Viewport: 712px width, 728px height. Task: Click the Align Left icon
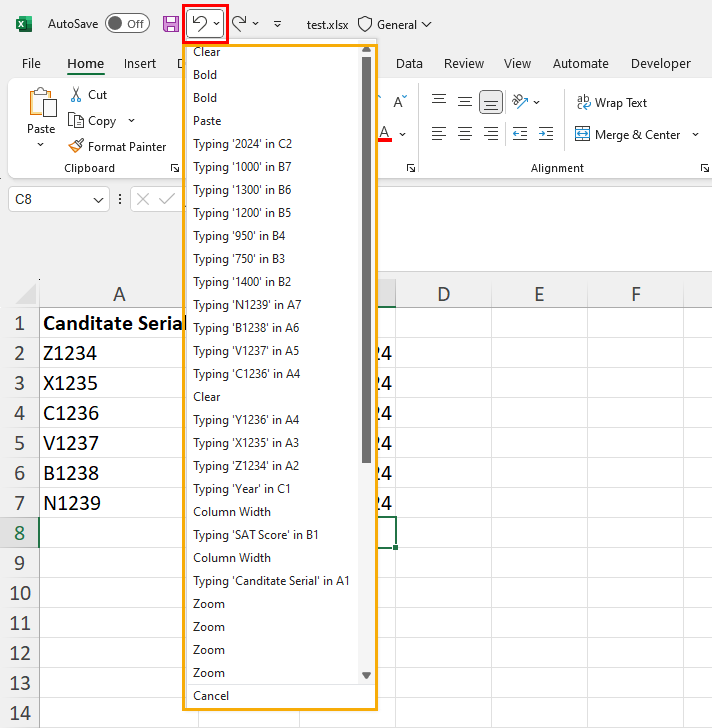[439, 134]
